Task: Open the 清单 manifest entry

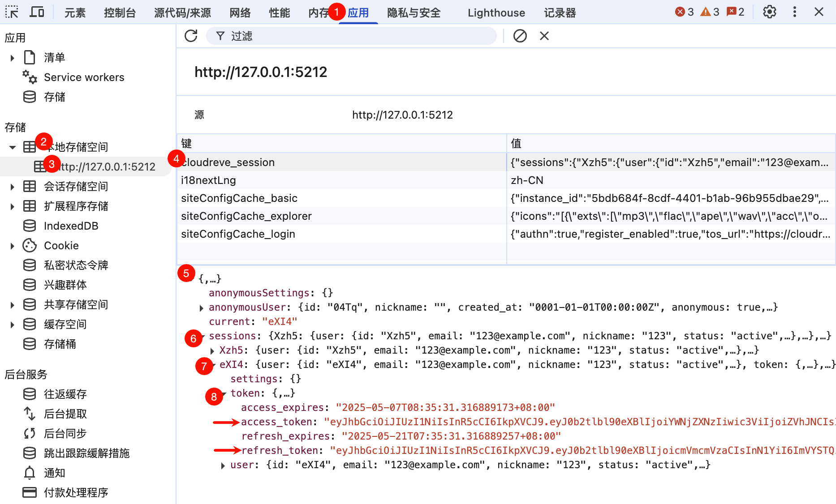Action: pyautogui.click(x=54, y=57)
